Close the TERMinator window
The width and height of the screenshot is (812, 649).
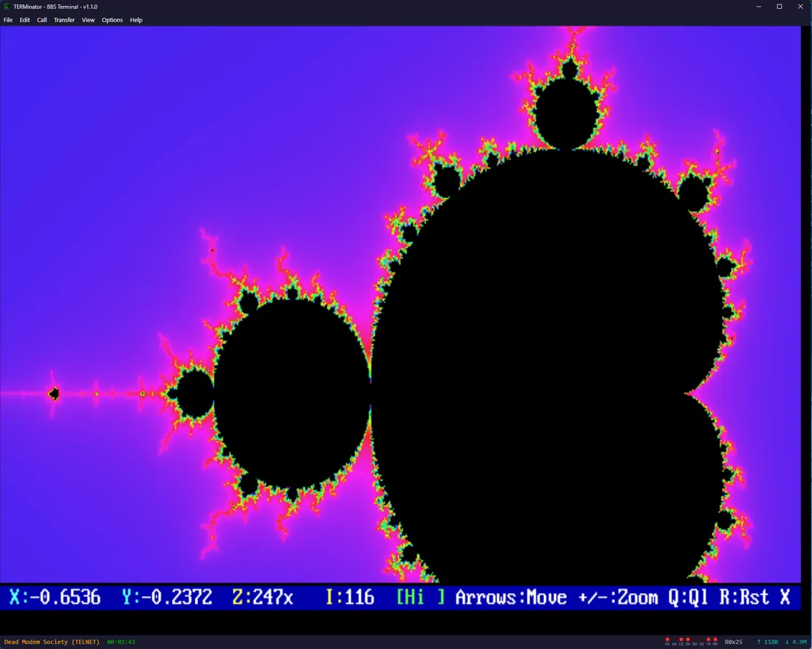click(x=800, y=7)
